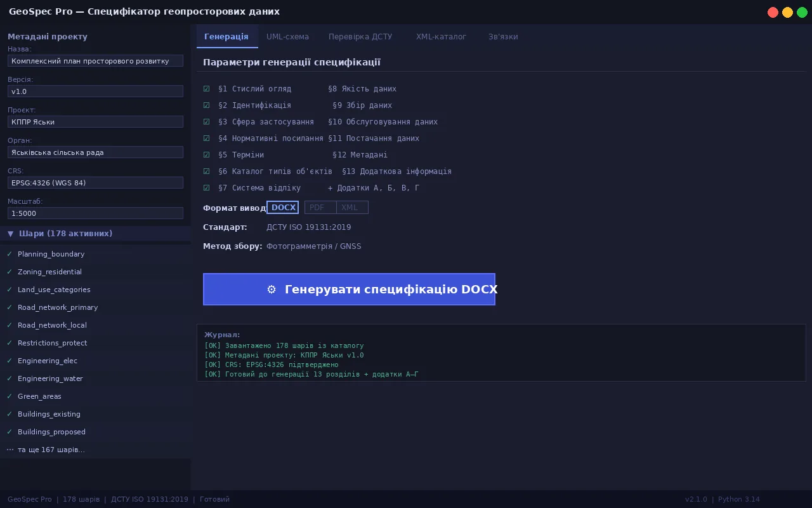The height and width of the screenshot is (508, 812).
Task: Click the standard value ДСТУ ISO 19131:2019
Action: point(309,227)
